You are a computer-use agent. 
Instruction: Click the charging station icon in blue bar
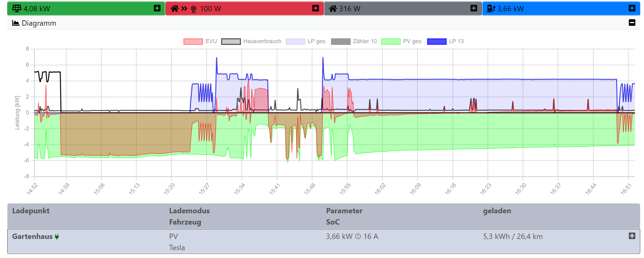491,8
